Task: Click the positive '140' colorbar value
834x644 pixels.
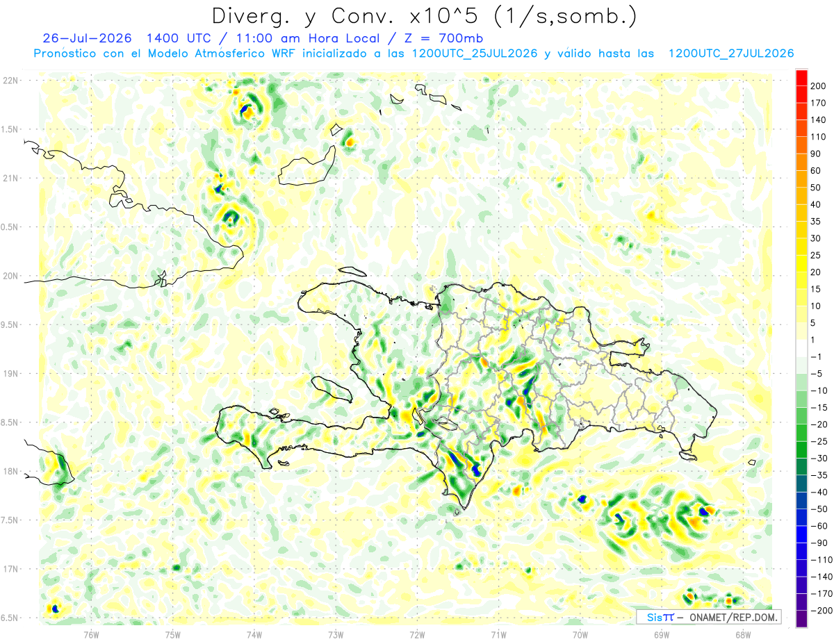Action: pyautogui.click(x=818, y=119)
